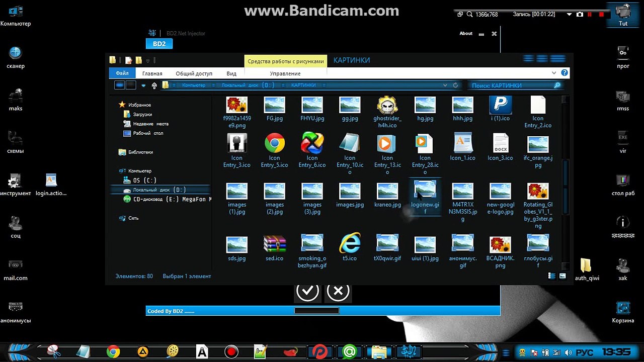Select Icon_1.ico file

[x=462, y=147]
